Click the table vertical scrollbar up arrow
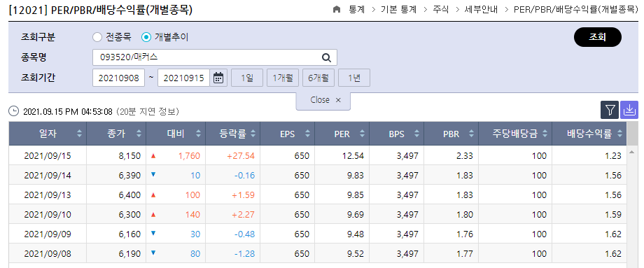This screenshot has height=268, width=644. click(x=631, y=153)
